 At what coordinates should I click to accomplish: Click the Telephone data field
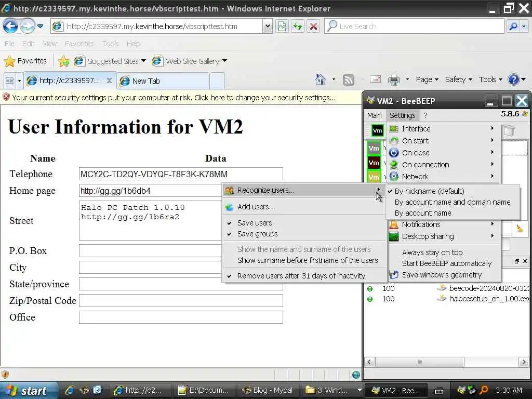tap(181, 174)
